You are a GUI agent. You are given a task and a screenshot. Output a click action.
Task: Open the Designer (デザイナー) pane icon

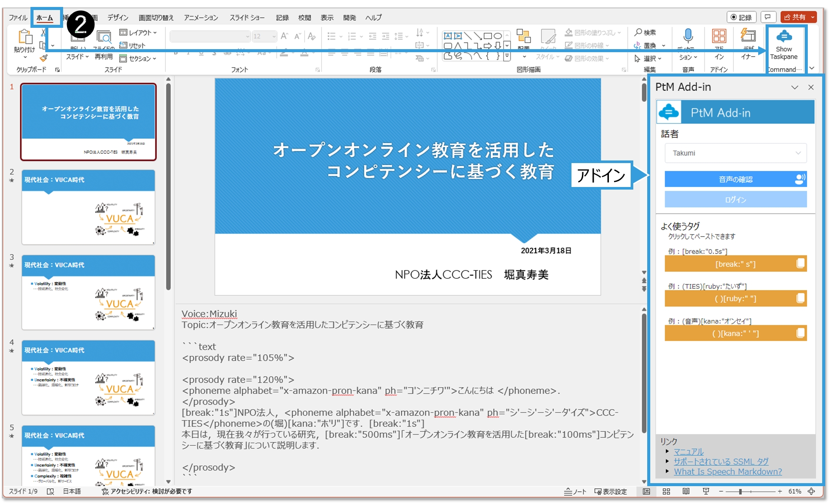click(748, 36)
